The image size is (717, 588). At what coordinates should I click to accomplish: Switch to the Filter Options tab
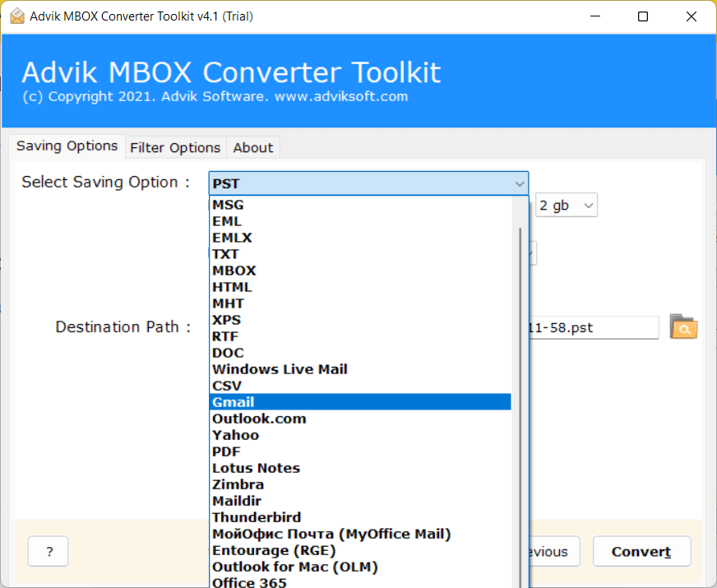point(175,147)
